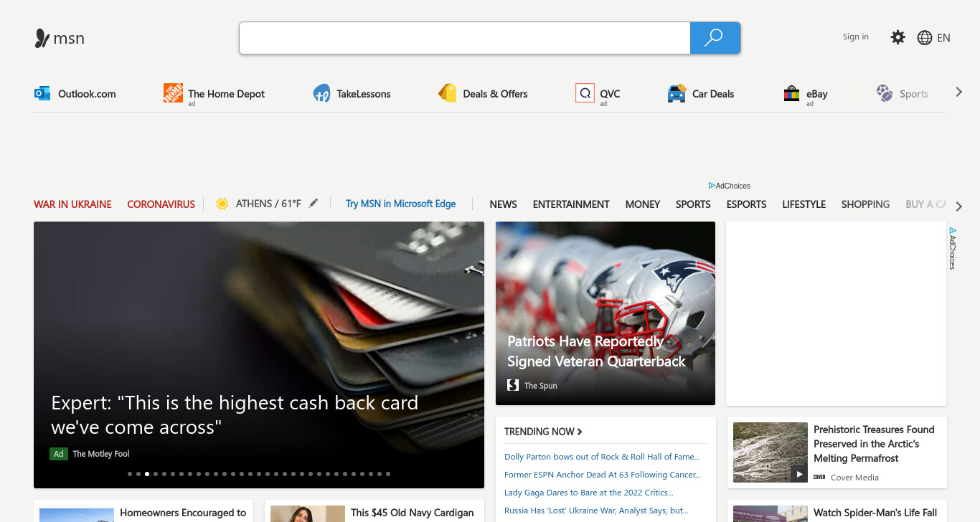Expand the news category bar with the right chevron
Image resolution: width=980 pixels, height=522 pixels.
click(x=959, y=205)
